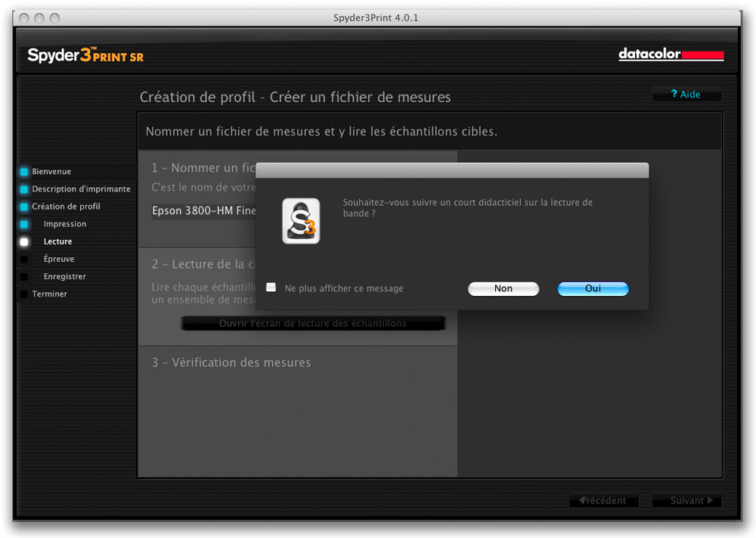The width and height of the screenshot is (756, 538).
Task: Click the blue indicator next to Bienvenue
Action: coord(24,172)
